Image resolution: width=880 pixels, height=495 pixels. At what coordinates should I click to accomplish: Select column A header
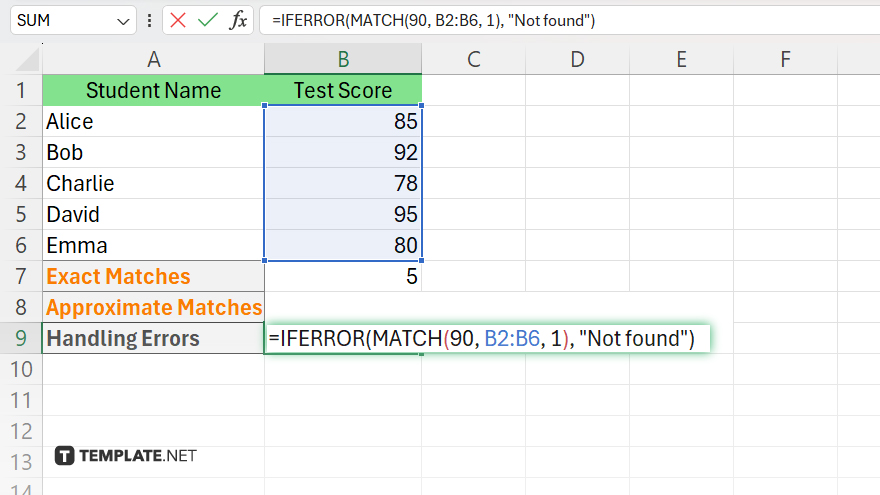(x=153, y=60)
